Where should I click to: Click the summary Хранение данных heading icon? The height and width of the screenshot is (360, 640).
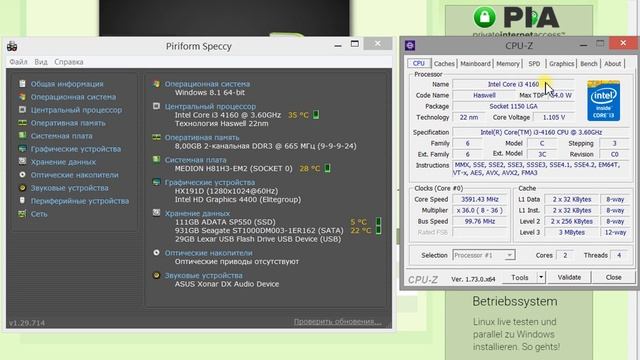point(156,213)
